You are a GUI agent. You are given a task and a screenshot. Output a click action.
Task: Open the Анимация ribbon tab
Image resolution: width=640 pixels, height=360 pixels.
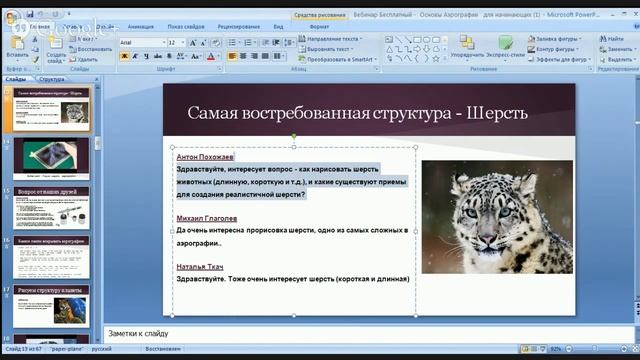tap(141, 27)
